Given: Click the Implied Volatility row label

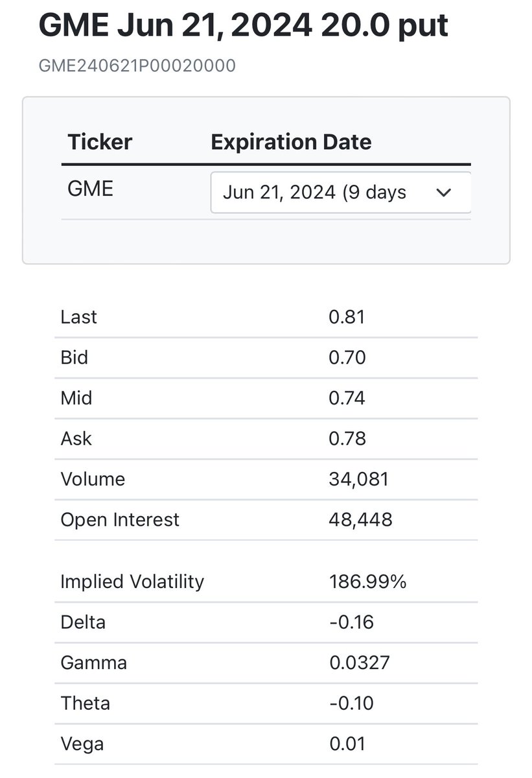Looking at the screenshot, I should 132,582.
